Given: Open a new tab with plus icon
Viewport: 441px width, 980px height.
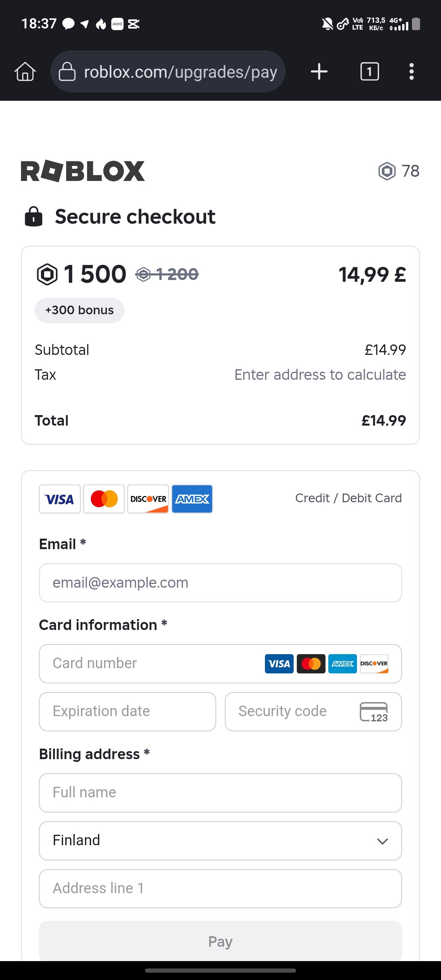Looking at the screenshot, I should 319,71.
